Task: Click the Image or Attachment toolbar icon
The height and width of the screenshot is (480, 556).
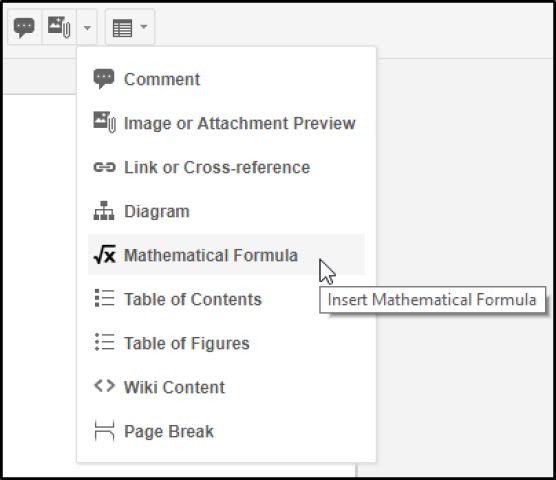Action: coord(59,27)
